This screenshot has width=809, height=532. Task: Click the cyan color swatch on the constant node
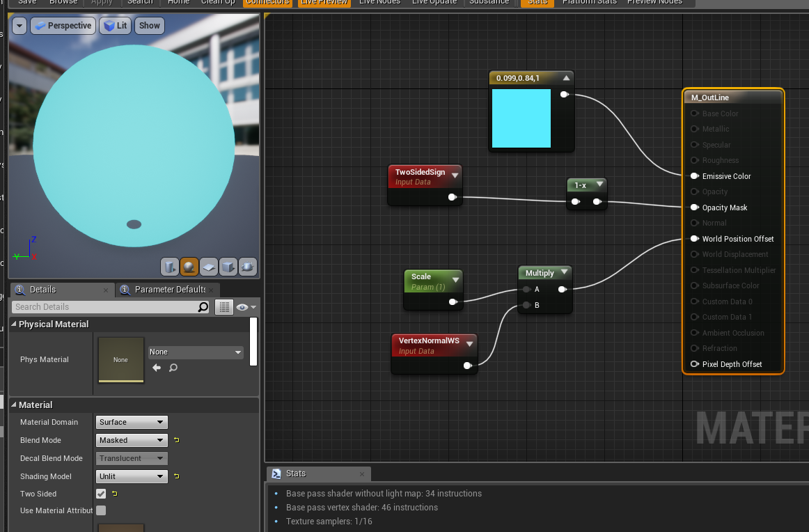click(x=521, y=120)
